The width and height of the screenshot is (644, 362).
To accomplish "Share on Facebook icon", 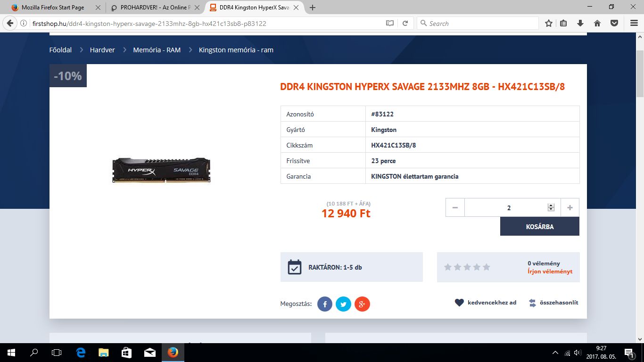I will coord(325,304).
